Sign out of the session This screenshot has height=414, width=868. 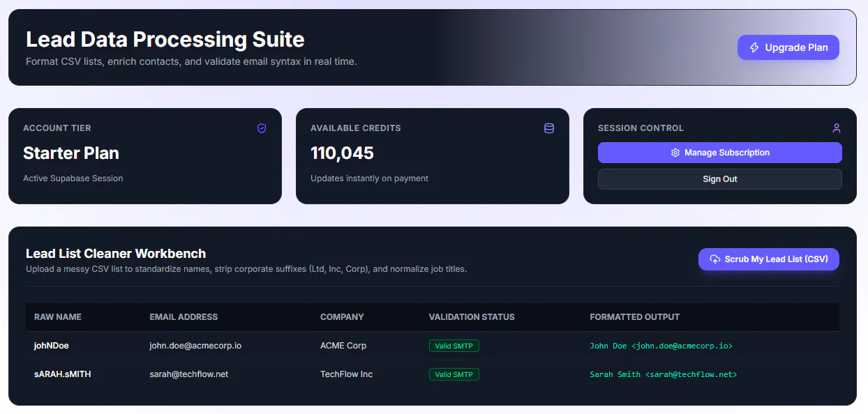[719, 179]
